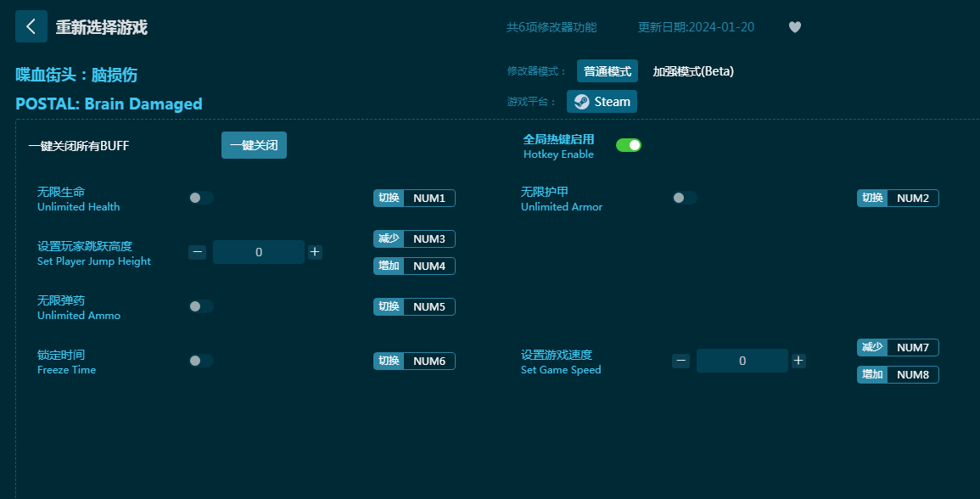Enable the Unlimited Armor switch
980x499 pixels.
(685, 198)
